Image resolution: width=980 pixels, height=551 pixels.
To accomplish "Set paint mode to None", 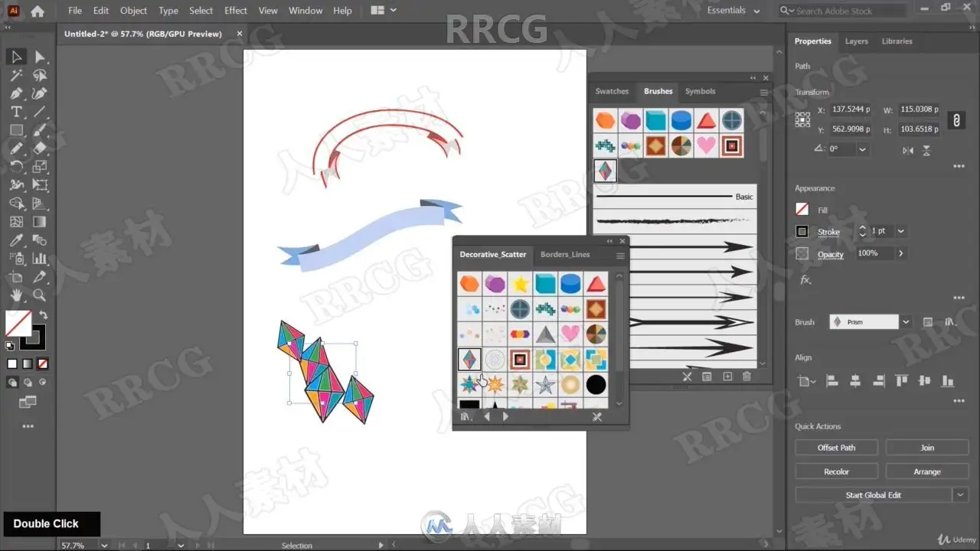I will [43, 364].
